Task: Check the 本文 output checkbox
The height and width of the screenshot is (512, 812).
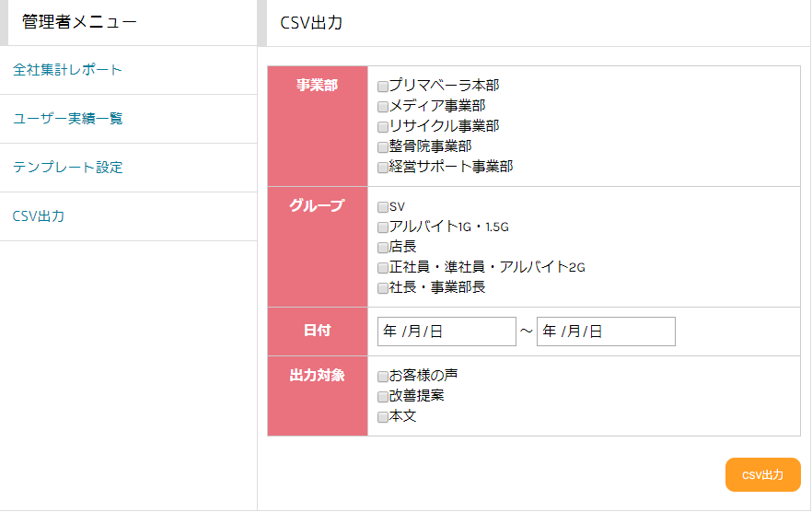Action: point(383,417)
